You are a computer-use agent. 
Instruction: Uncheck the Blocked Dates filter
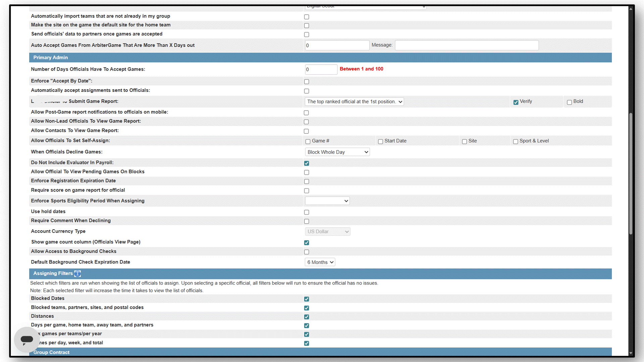307,299
